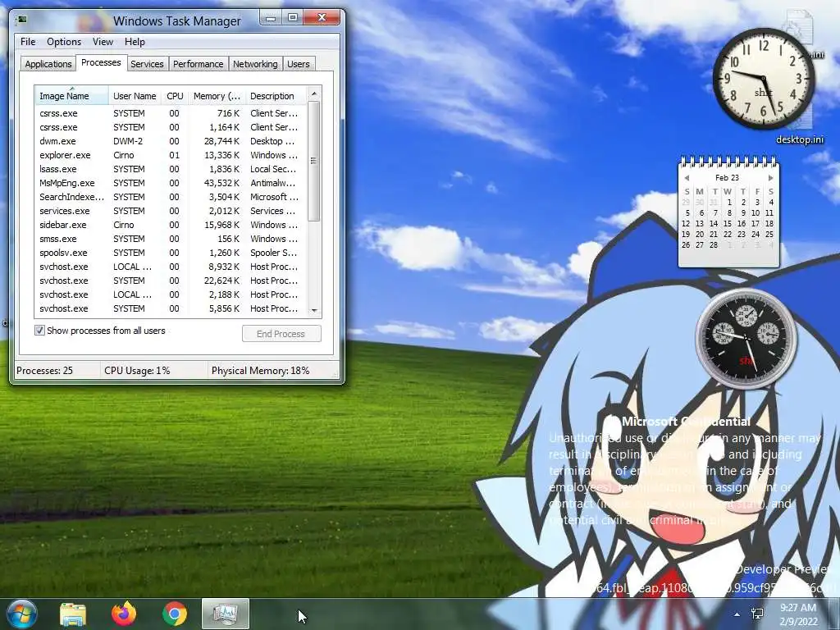The width and height of the screenshot is (840, 630).
Task: Select the lsass.exe process row
Action: (171, 169)
